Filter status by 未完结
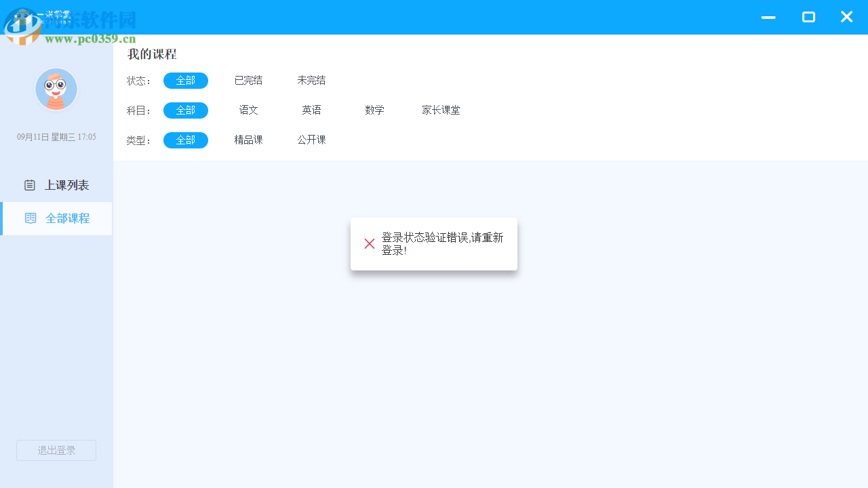 click(x=311, y=81)
